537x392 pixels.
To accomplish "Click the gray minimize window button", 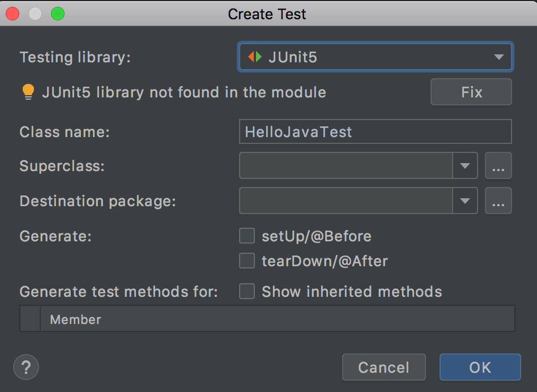I will (x=35, y=13).
